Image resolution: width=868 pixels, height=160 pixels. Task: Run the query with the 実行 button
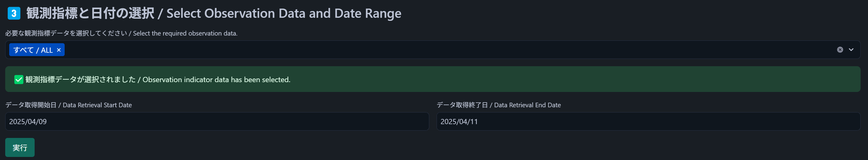(x=20, y=147)
